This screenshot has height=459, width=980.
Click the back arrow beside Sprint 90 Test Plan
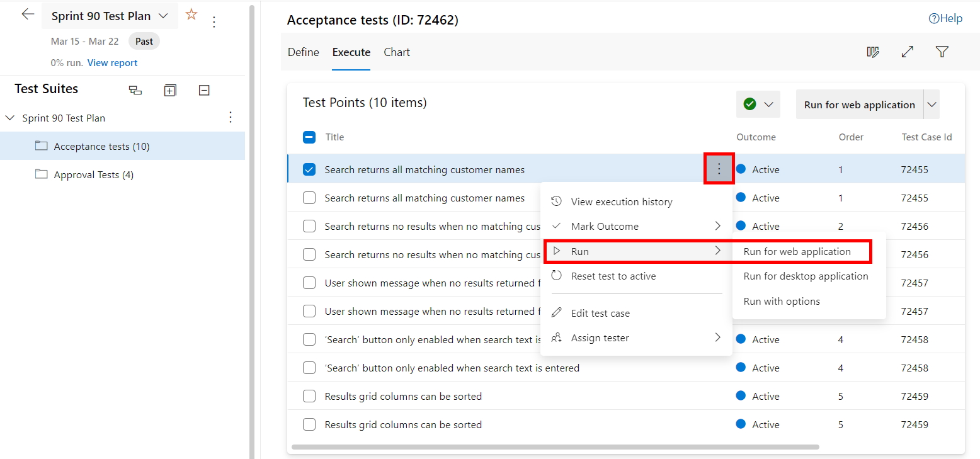coord(27,14)
